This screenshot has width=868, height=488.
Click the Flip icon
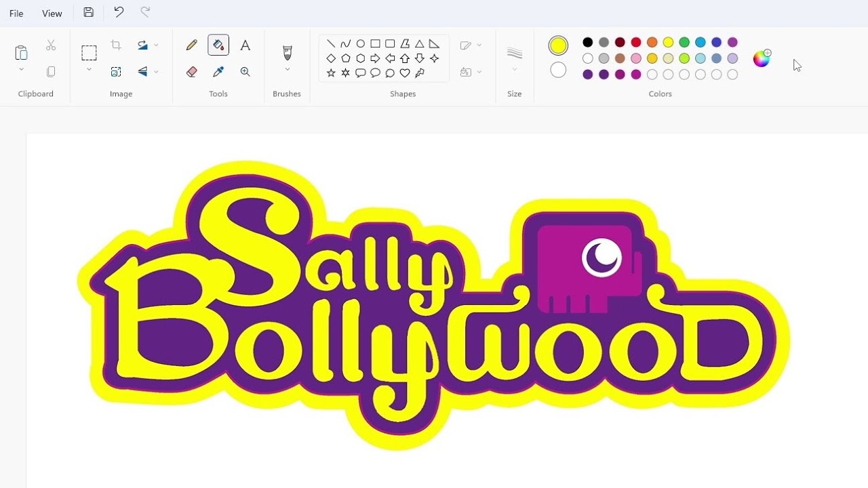coord(142,72)
